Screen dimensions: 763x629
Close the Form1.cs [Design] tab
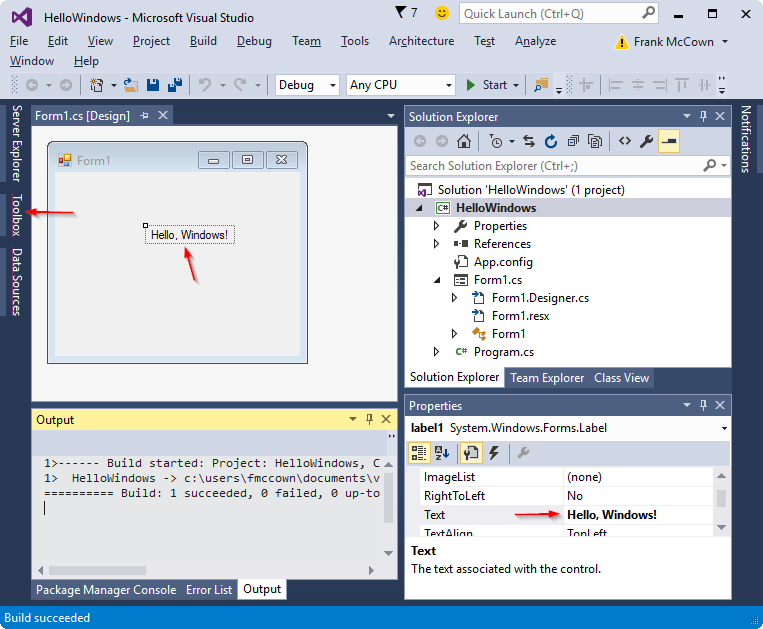coord(163,116)
